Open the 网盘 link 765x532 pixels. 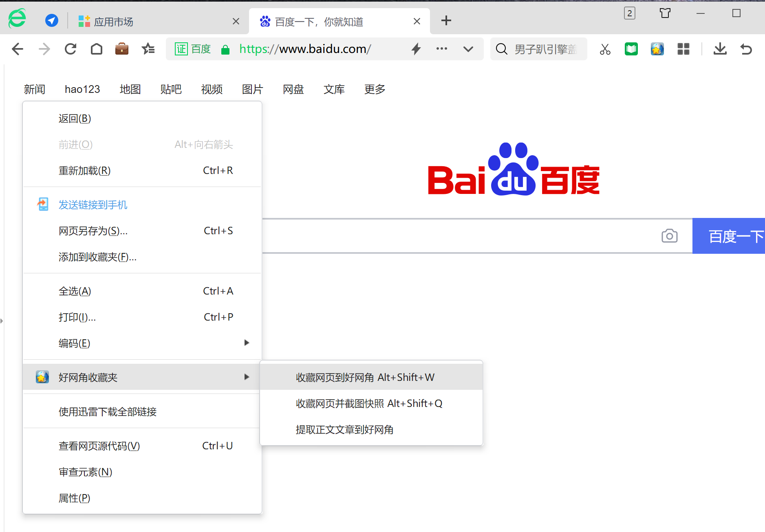click(293, 89)
